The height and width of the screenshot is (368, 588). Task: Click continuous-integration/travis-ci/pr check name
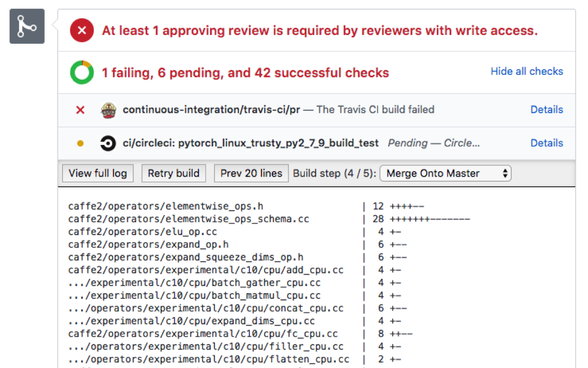pyautogui.click(x=211, y=110)
